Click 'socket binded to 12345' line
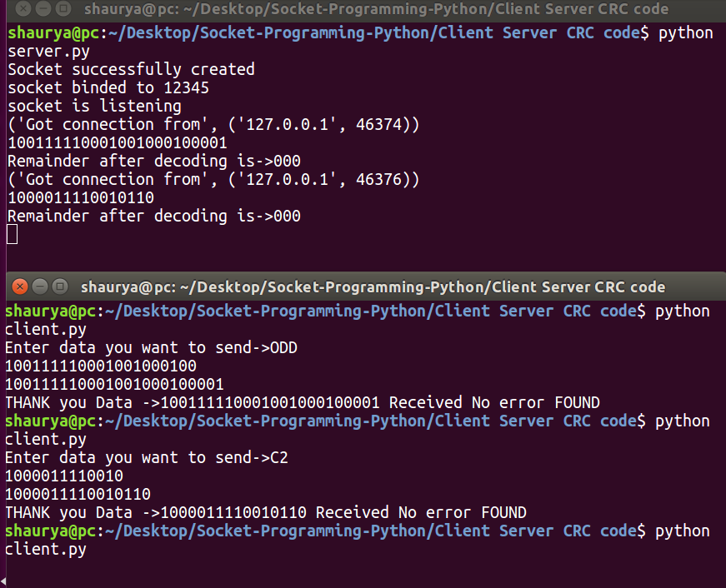Image resolution: width=726 pixels, height=588 pixels. 108,87
